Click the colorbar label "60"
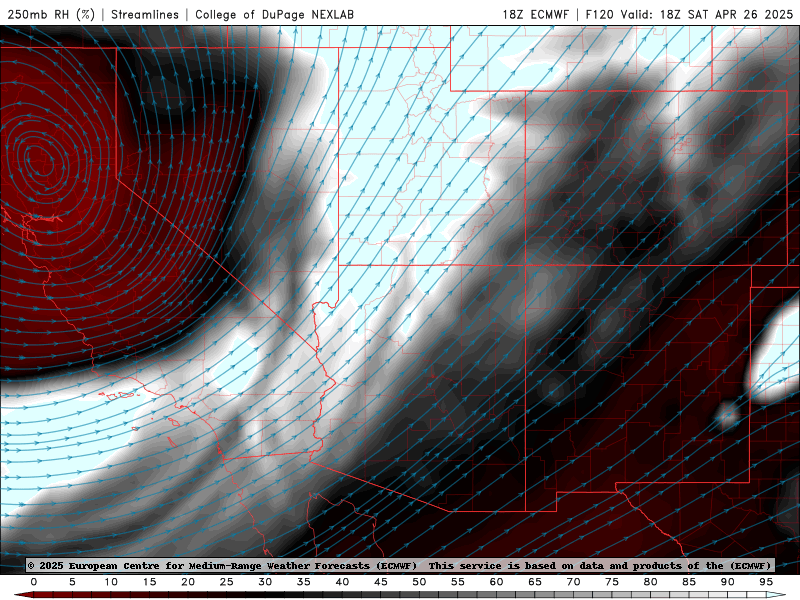Viewport: 800px width, 600px height. [x=496, y=582]
